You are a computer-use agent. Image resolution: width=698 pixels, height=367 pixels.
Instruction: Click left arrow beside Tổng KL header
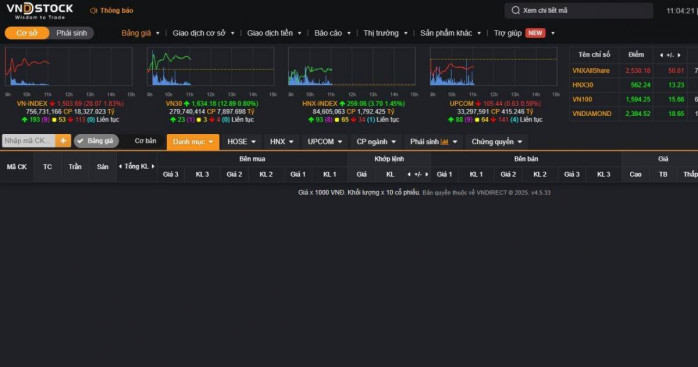tap(120, 167)
